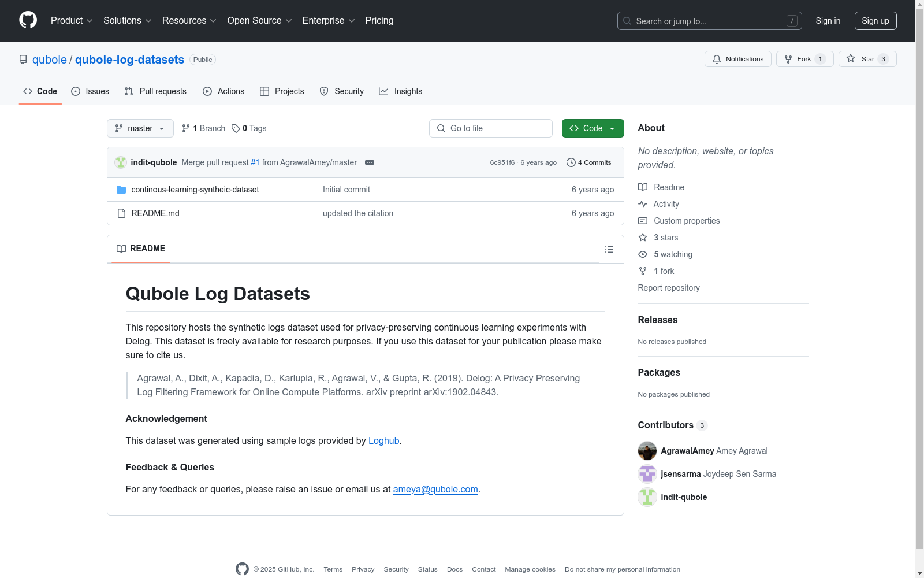Click the star icon next to 3 stars
Image resolution: width=924 pixels, height=578 pixels.
coord(643,238)
